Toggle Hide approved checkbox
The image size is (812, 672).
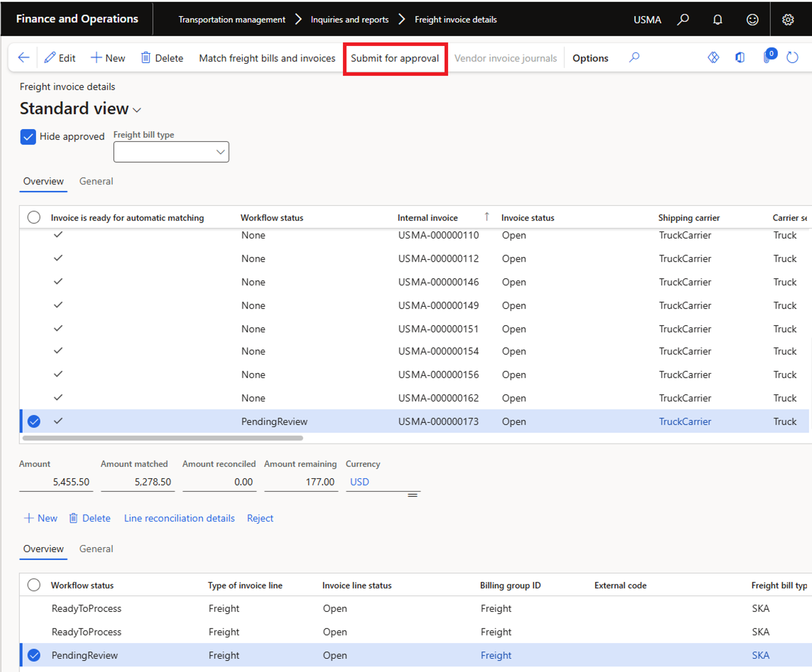tap(28, 137)
